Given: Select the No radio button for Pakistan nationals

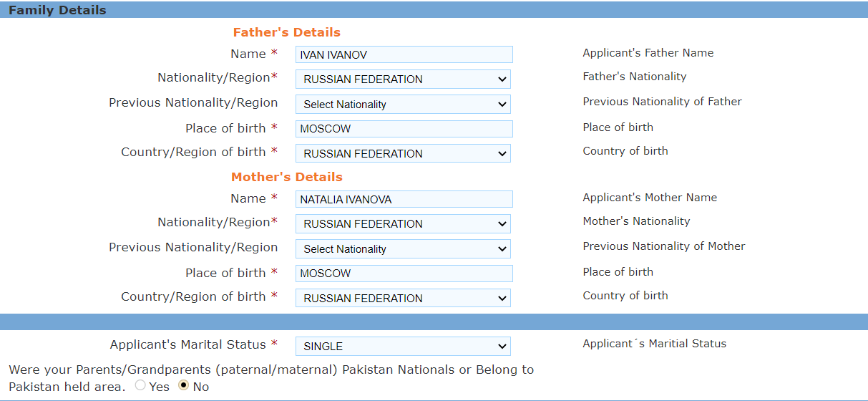Looking at the screenshot, I should tap(184, 386).
